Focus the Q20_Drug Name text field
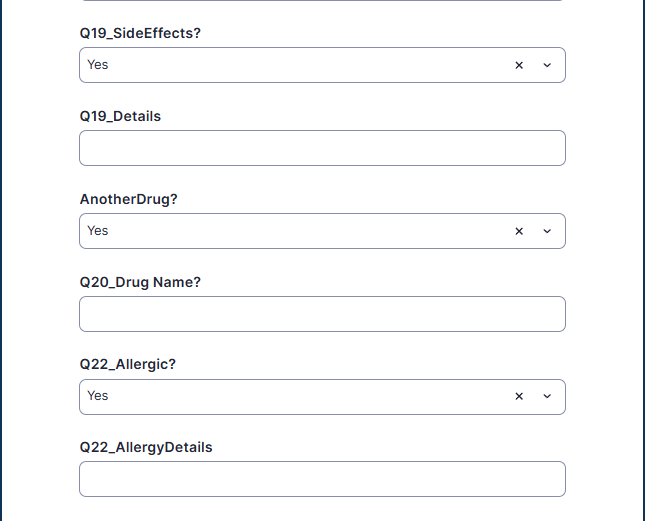The width and height of the screenshot is (645, 521). (x=322, y=314)
